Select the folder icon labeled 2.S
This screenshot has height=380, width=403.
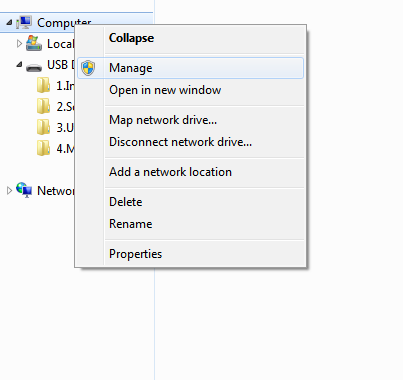click(43, 106)
